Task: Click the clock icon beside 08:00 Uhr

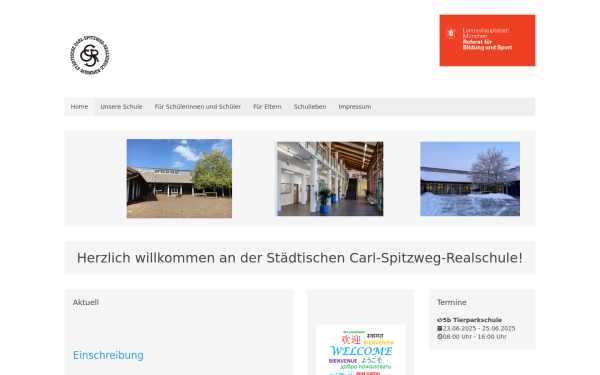Action: pyautogui.click(x=440, y=337)
